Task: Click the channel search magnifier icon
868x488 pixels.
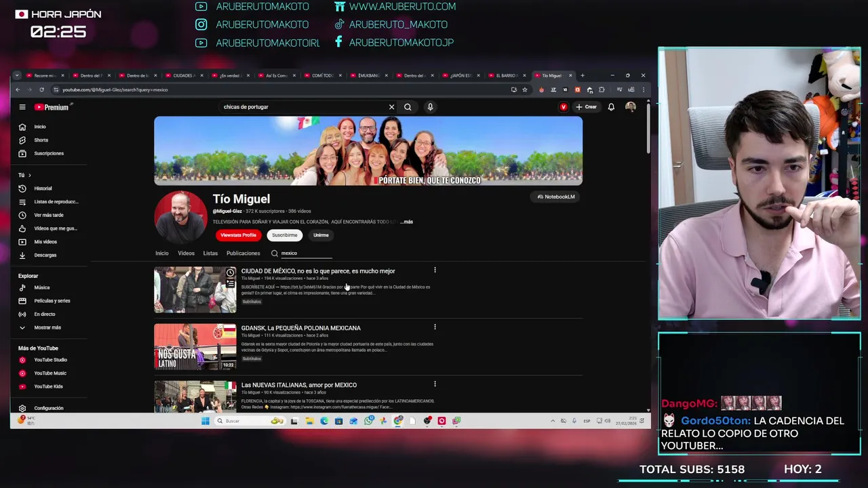Action: tap(275, 253)
